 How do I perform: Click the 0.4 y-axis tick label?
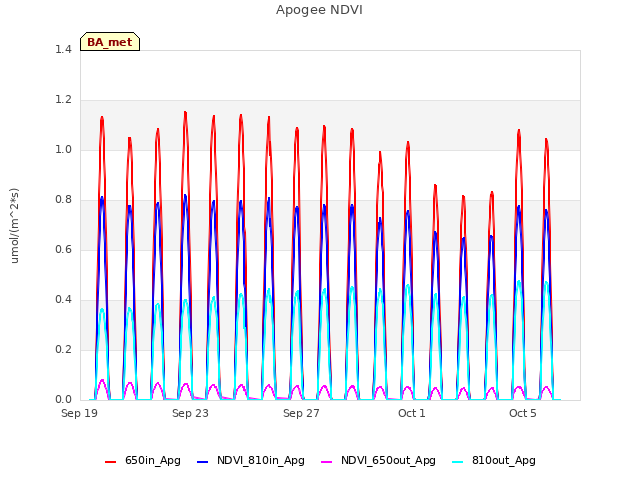tap(63, 300)
